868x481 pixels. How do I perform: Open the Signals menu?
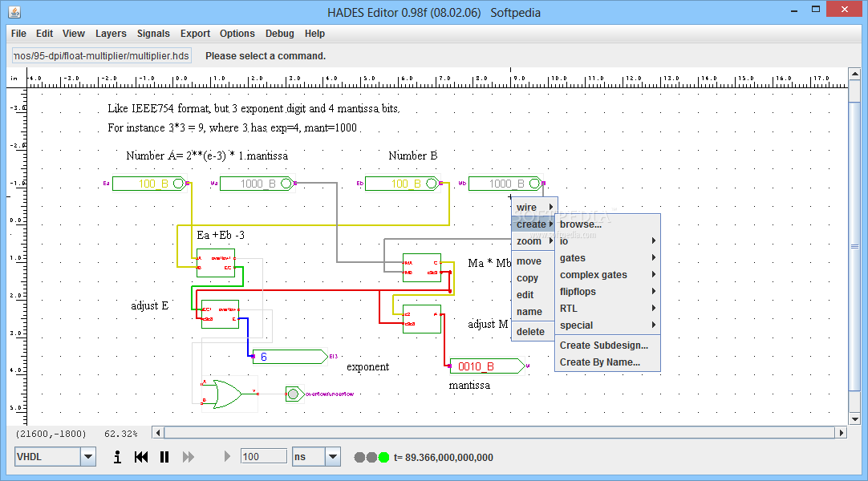coord(153,34)
